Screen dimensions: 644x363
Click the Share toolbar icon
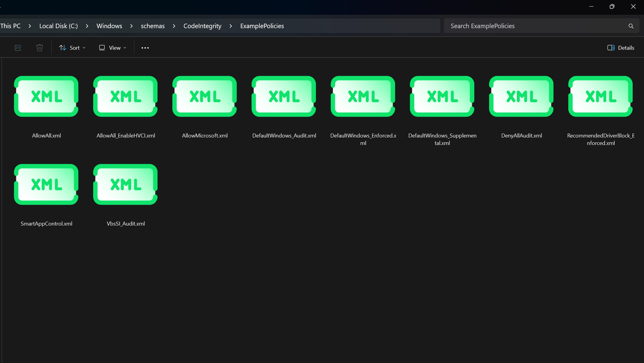coord(18,48)
